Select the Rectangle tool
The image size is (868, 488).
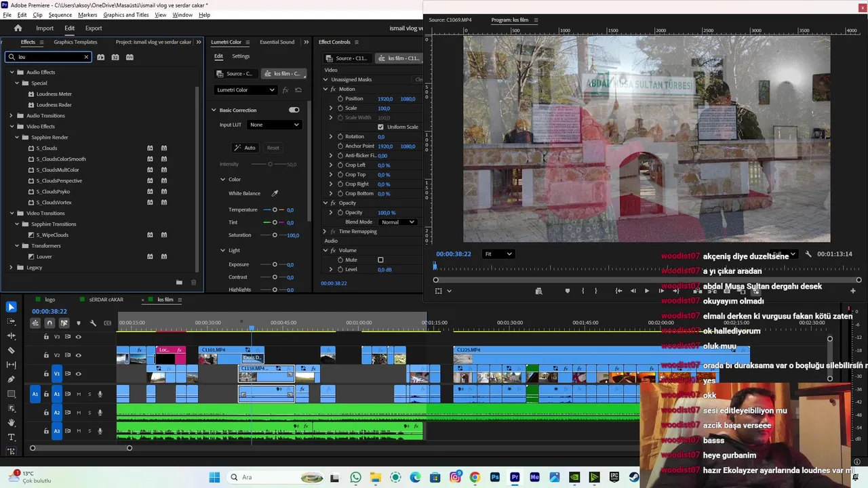(x=11, y=394)
